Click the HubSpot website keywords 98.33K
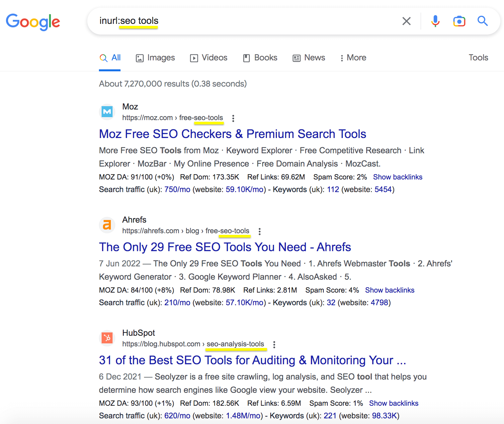Screen dimensions: 504x424 point(384,416)
